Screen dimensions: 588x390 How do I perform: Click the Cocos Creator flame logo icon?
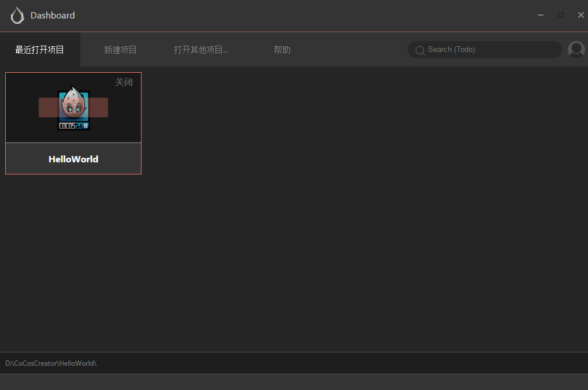point(17,16)
